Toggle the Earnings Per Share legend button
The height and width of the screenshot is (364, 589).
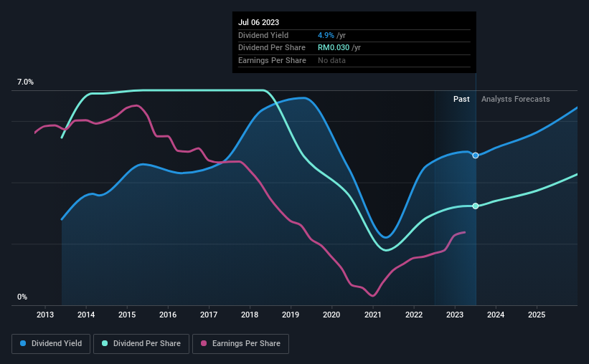240,344
